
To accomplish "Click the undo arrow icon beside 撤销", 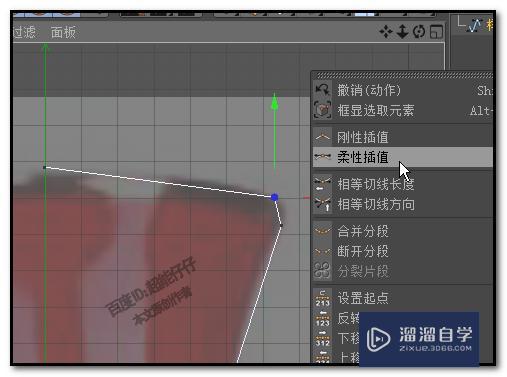I will point(322,90).
